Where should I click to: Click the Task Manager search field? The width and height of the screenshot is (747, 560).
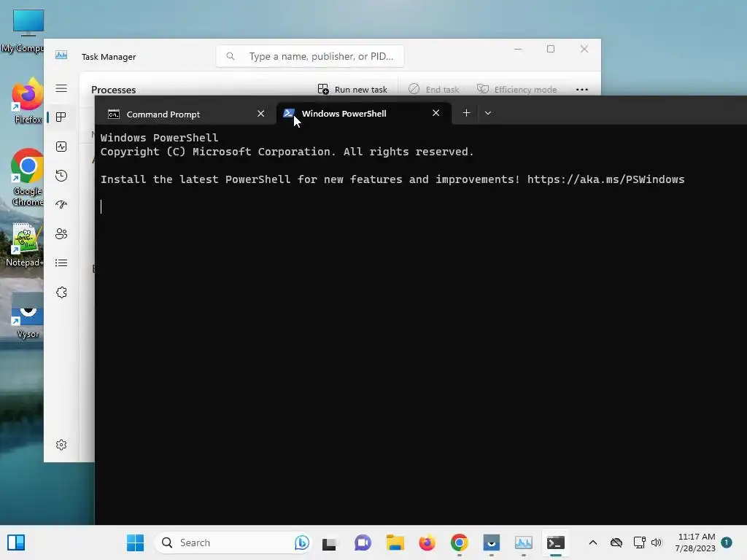(310, 56)
